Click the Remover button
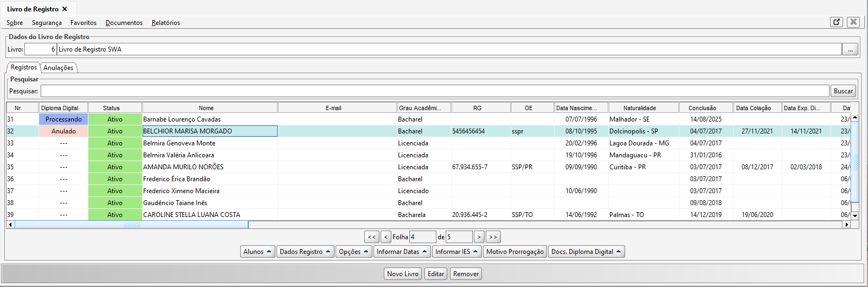Viewport: 868px width, 287px height. pyautogui.click(x=466, y=274)
